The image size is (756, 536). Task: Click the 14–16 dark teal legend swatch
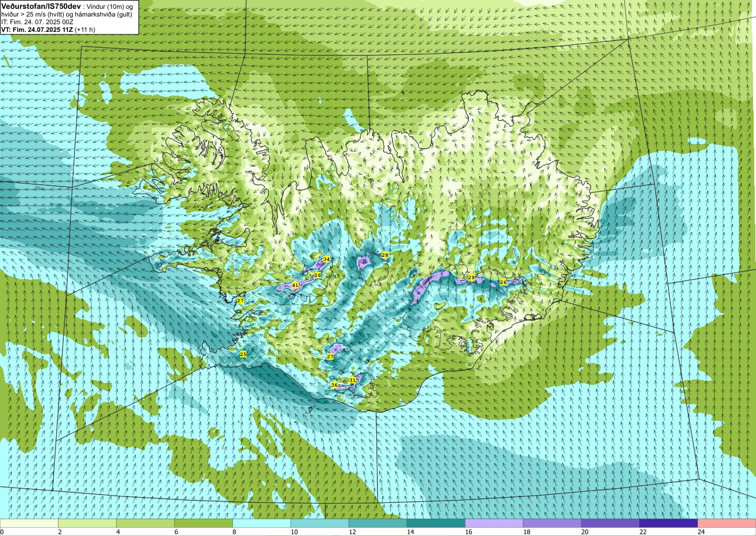point(436,523)
